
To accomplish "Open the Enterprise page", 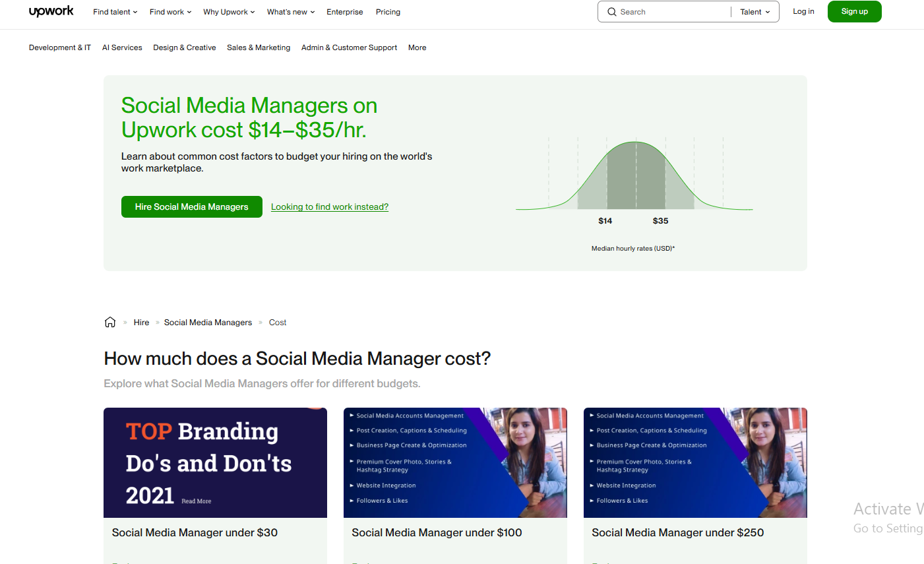I will pyautogui.click(x=345, y=12).
